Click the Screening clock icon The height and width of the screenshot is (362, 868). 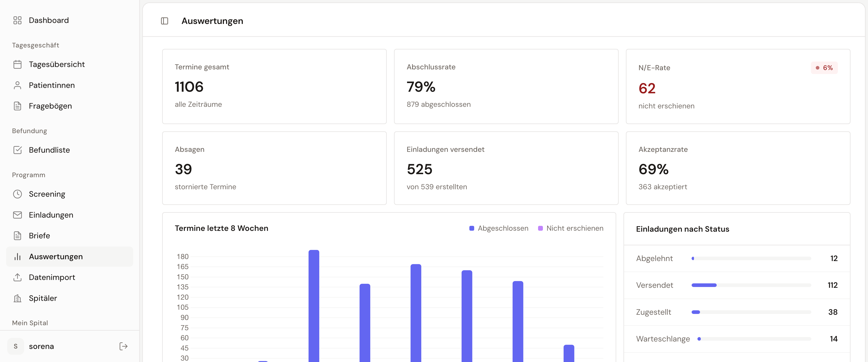(x=17, y=194)
